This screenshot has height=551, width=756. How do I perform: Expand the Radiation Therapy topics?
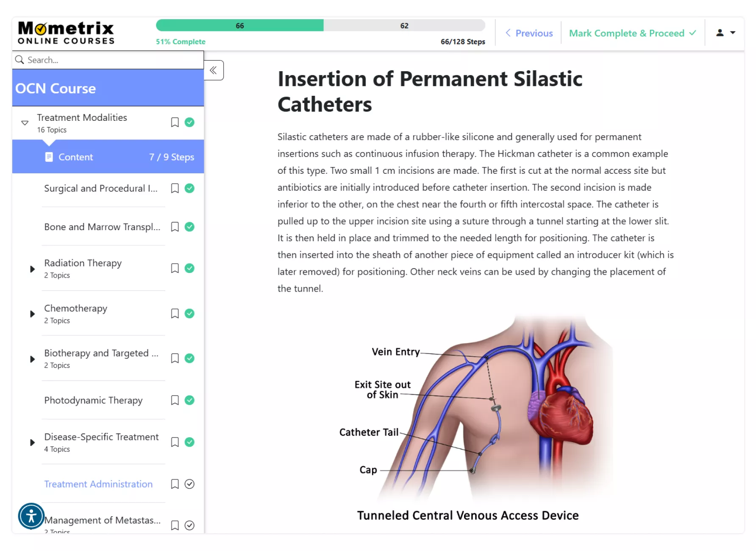pos(32,269)
